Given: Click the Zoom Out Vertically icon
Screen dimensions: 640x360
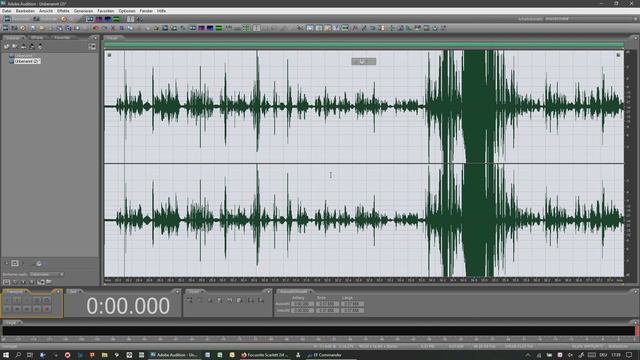Looking at the screenshot, I should click(260, 300).
